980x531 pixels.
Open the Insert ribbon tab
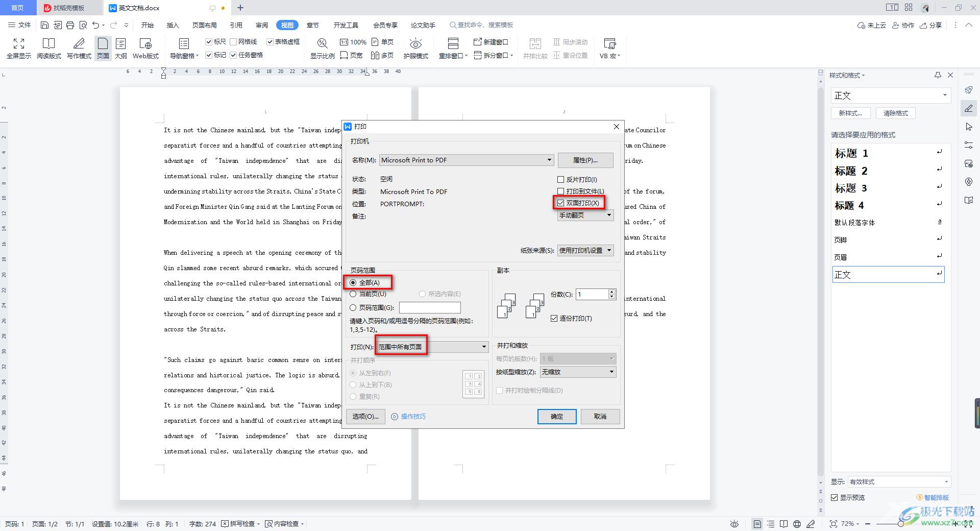173,25
